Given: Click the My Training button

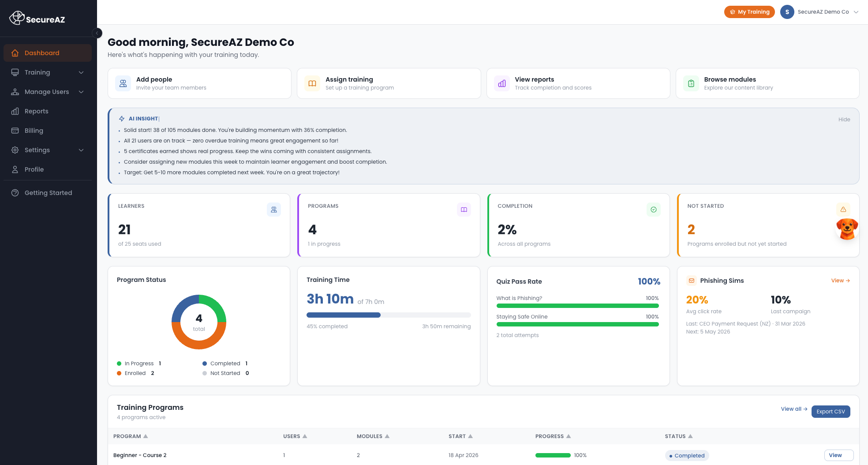Looking at the screenshot, I should (749, 12).
